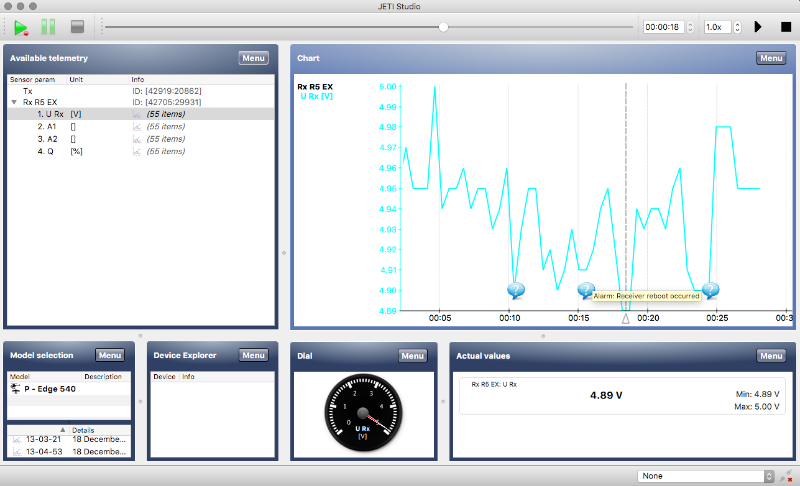Open the Dial panel Menu button
The image size is (800, 486).
[412, 356]
